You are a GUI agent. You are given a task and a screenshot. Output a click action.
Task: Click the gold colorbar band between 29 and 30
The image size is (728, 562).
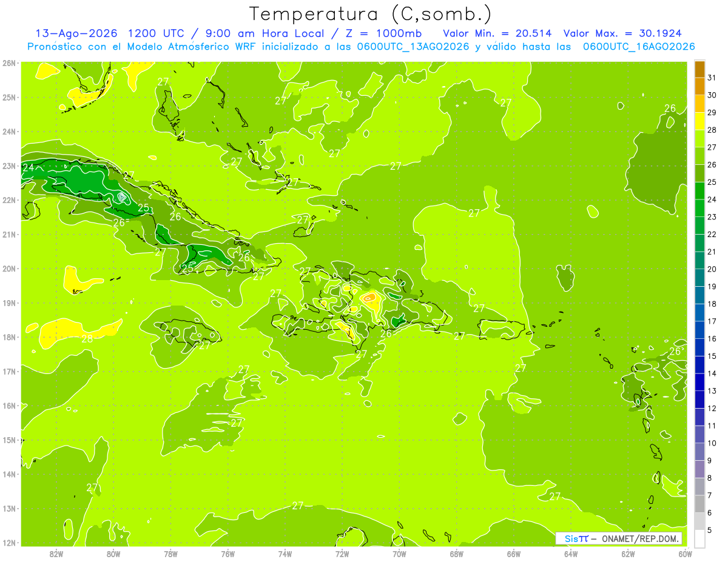pyautogui.click(x=699, y=104)
